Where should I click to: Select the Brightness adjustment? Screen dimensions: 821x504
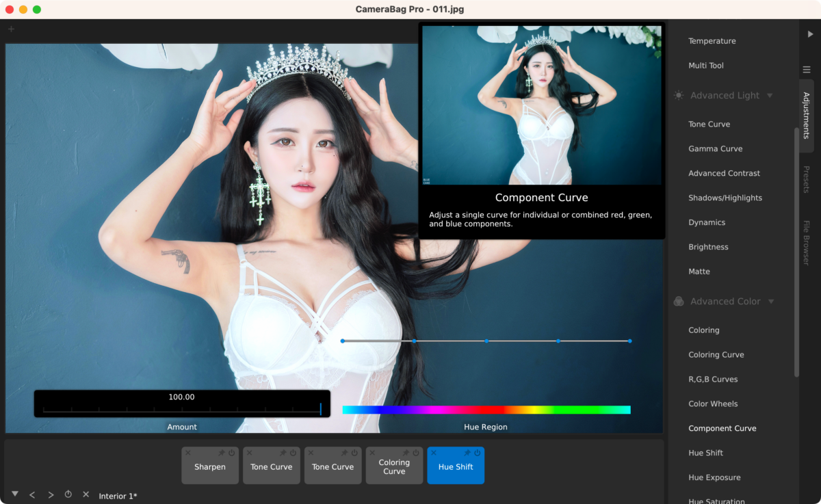pyautogui.click(x=709, y=248)
